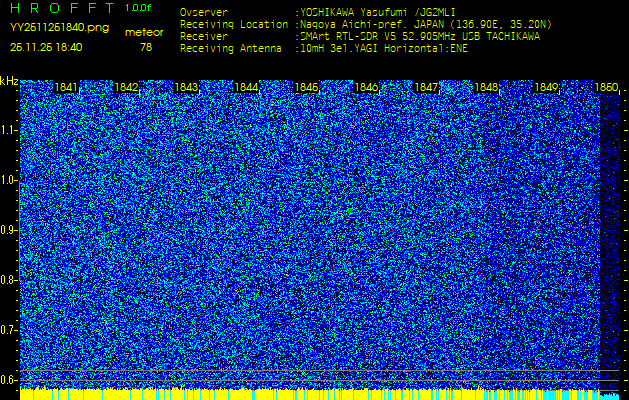Click the observer name YOSHIKAWA Yasufumi /JG2MLI
This screenshot has height=400, width=629.
tap(378, 12)
